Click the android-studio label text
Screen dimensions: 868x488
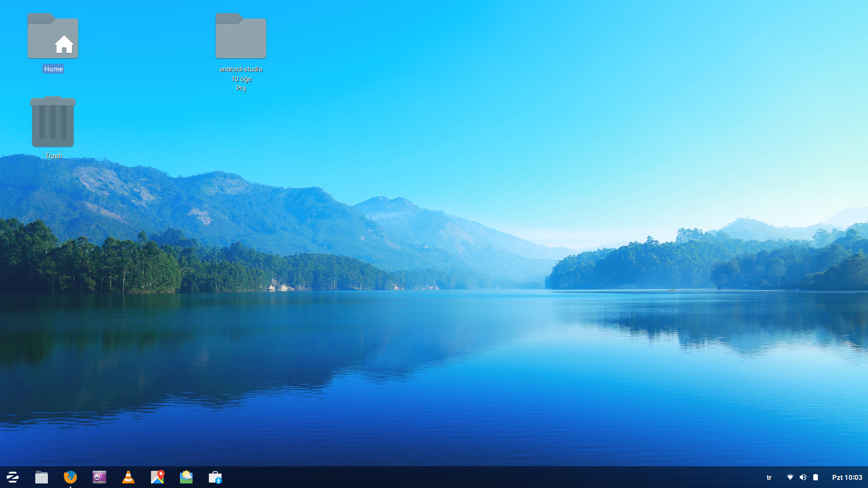coord(241,69)
